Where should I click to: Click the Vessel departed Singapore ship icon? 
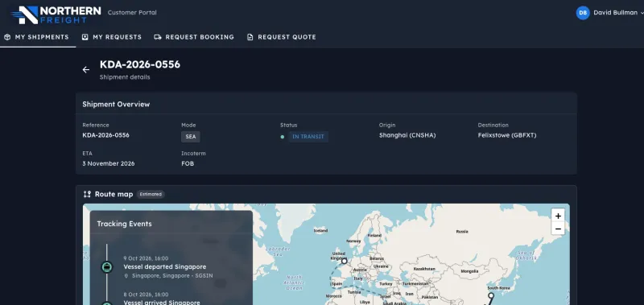tap(107, 267)
